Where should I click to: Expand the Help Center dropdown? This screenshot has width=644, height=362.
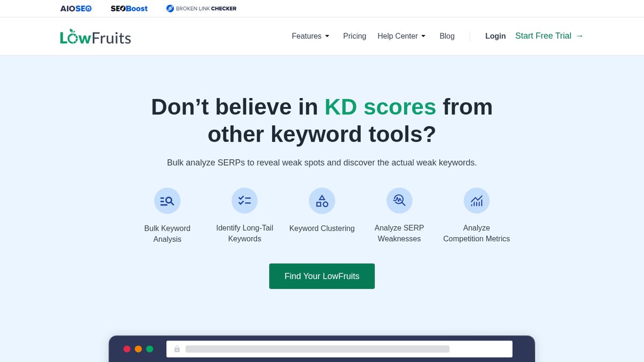pos(401,36)
